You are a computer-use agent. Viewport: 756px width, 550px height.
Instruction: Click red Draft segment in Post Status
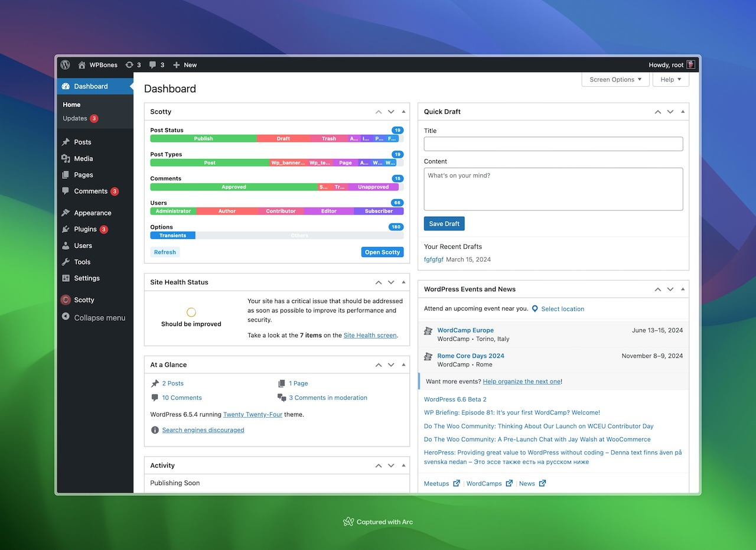point(283,139)
